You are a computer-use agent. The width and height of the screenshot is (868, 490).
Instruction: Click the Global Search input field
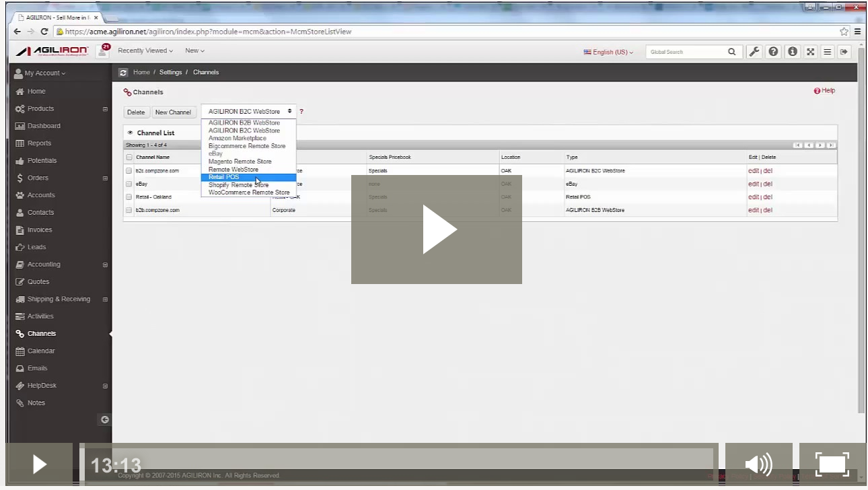point(686,52)
